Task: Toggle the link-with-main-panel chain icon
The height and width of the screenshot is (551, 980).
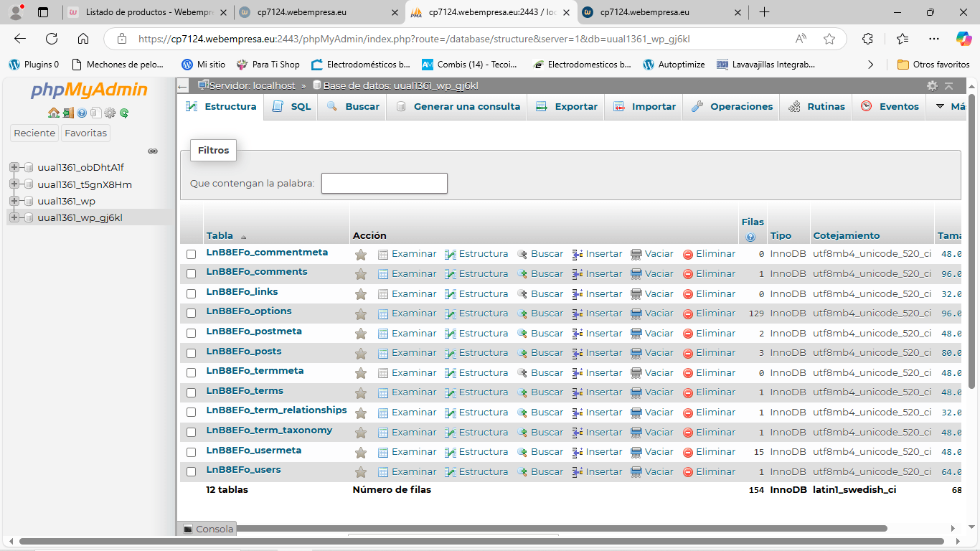Action: pos(153,151)
